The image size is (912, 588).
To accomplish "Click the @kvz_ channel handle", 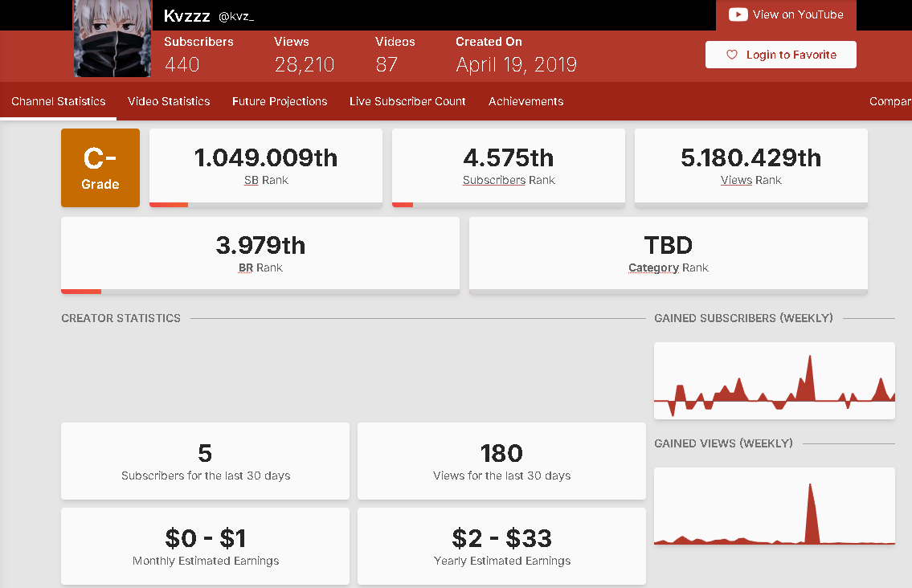I will coord(236,17).
